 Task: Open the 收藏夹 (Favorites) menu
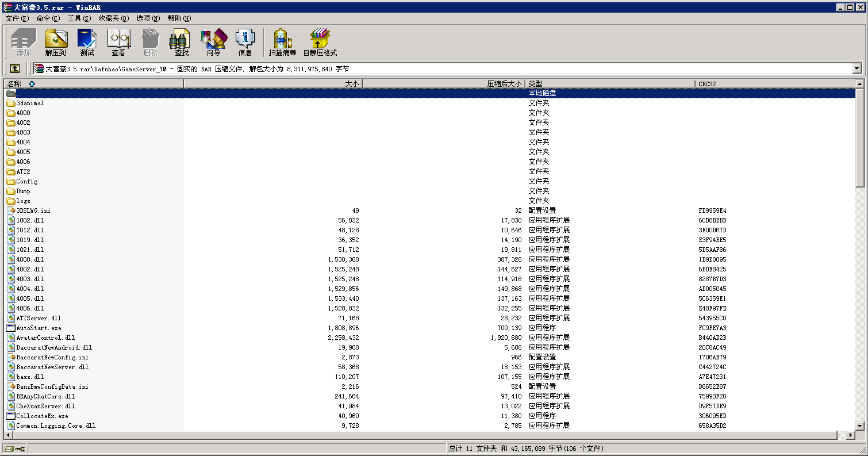113,18
